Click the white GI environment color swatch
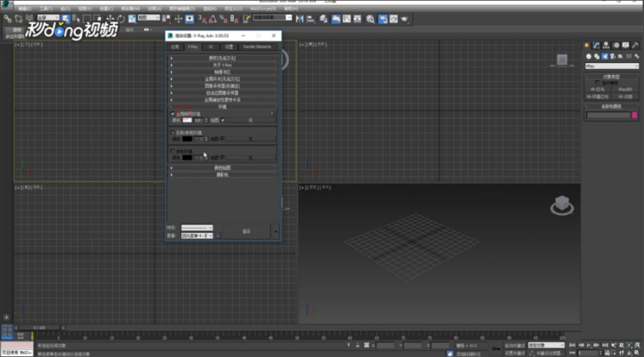644x357 pixels. [x=187, y=120]
